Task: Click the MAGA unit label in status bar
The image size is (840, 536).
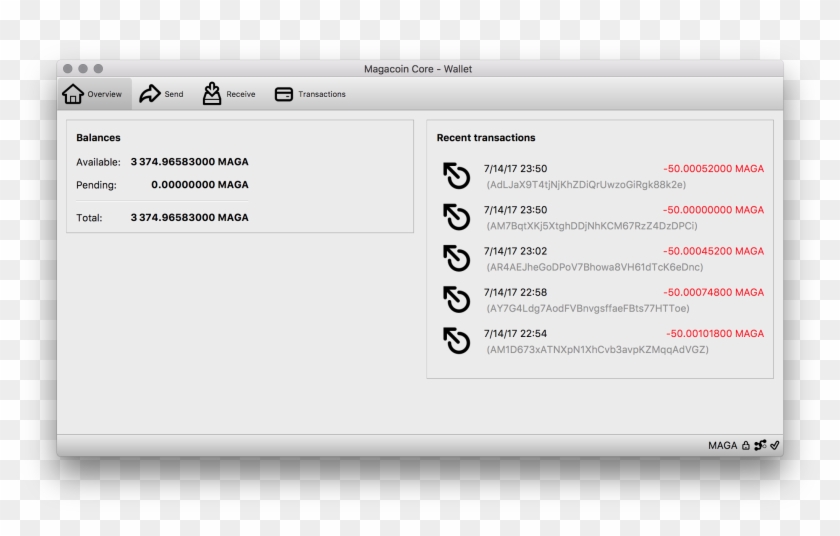Action: (722, 446)
